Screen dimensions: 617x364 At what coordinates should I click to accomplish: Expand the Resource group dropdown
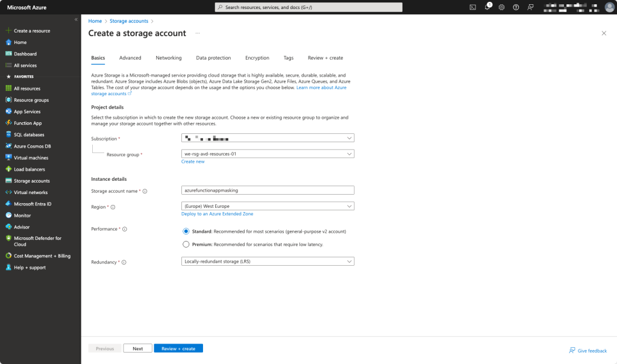tap(268, 154)
